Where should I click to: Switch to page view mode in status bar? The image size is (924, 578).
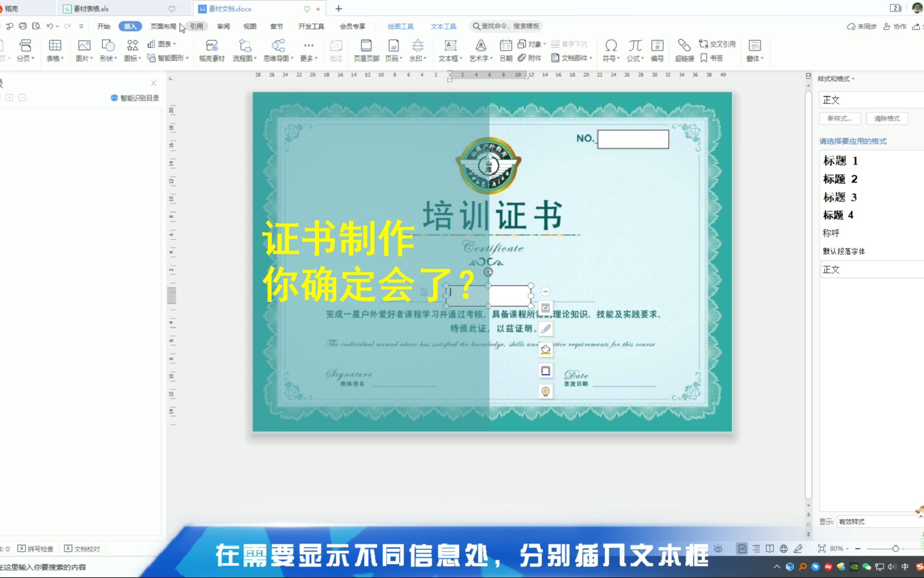tap(742, 549)
